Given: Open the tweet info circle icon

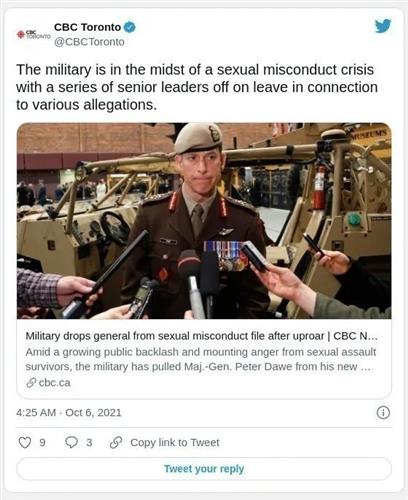Looking at the screenshot, I should 383,413.
